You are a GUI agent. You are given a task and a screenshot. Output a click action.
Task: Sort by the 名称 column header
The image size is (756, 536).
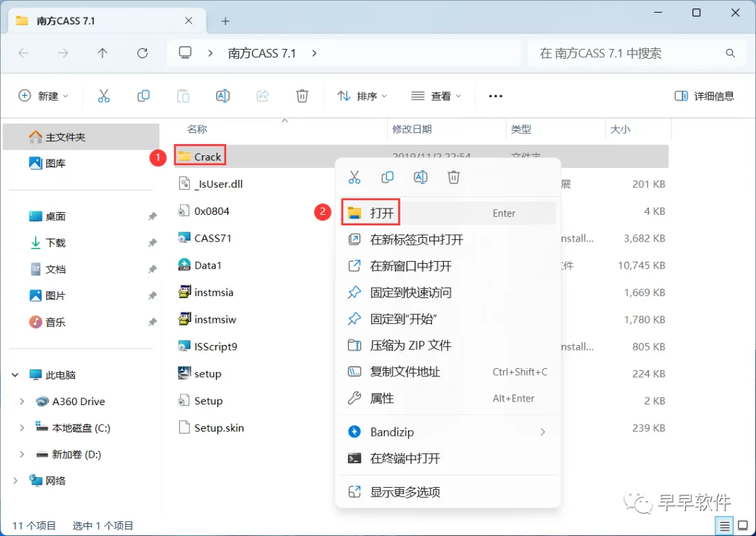tap(197, 129)
